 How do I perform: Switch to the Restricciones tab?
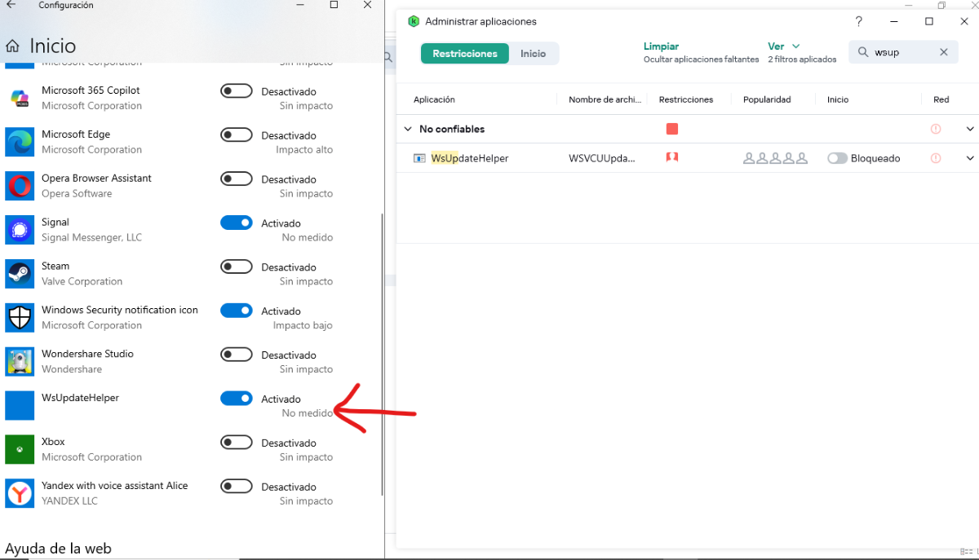click(x=465, y=54)
